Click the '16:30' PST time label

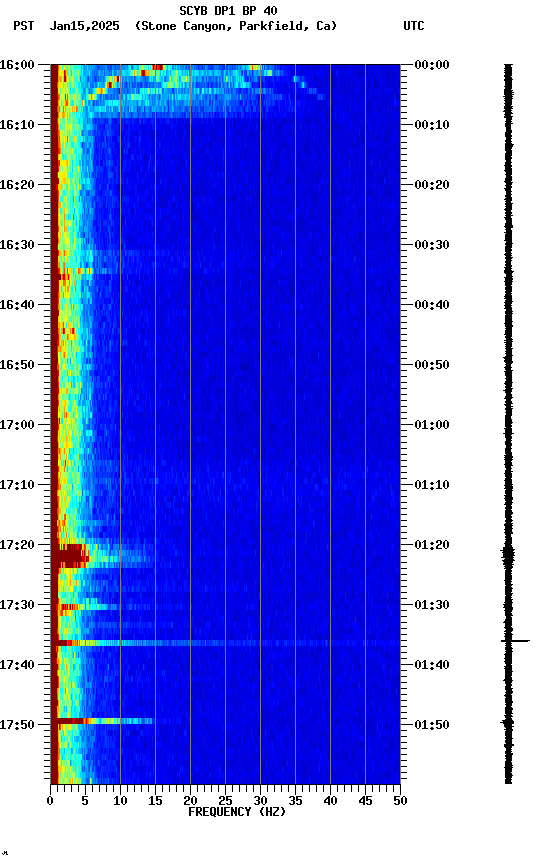coord(17,245)
